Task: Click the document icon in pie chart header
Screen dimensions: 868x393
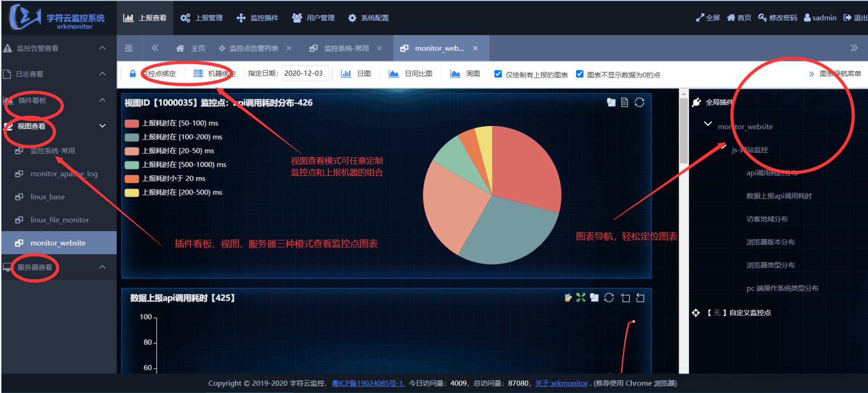Action: (624, 102)
